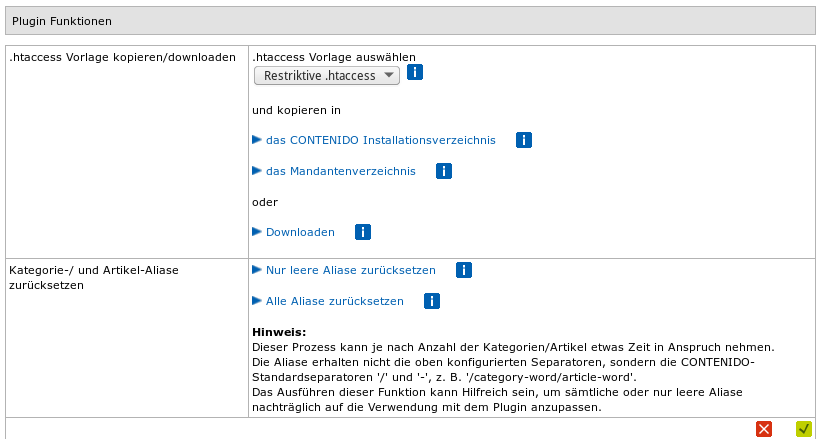Click Alle Aliase zurücksetzen link
821x439 pixels.
334,301
